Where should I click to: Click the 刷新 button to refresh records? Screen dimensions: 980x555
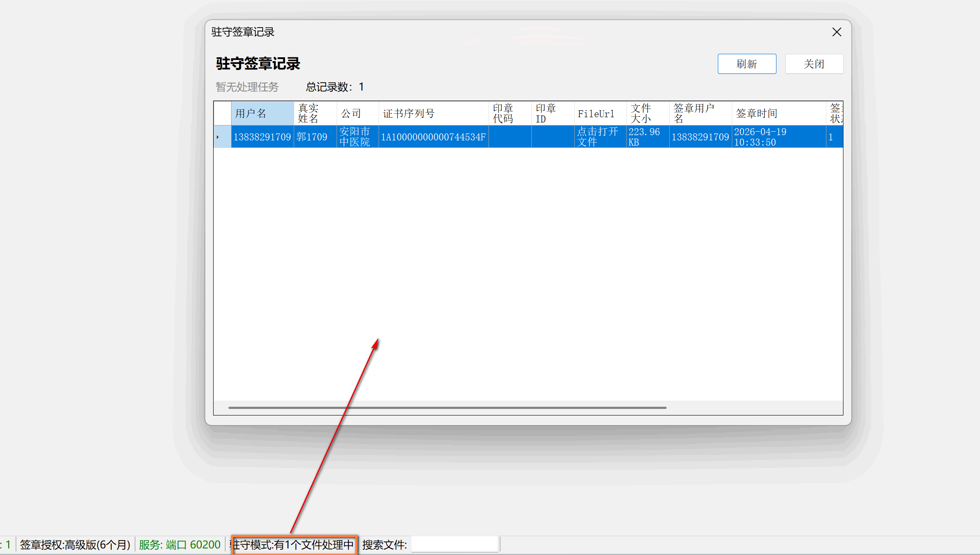[746, 63]
